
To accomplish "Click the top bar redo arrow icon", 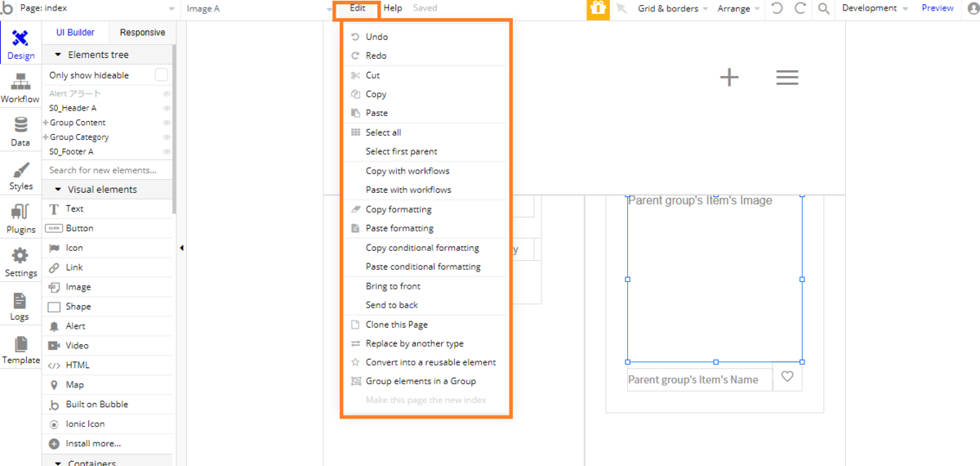I will pyautogui.click(x=800, y=8).
